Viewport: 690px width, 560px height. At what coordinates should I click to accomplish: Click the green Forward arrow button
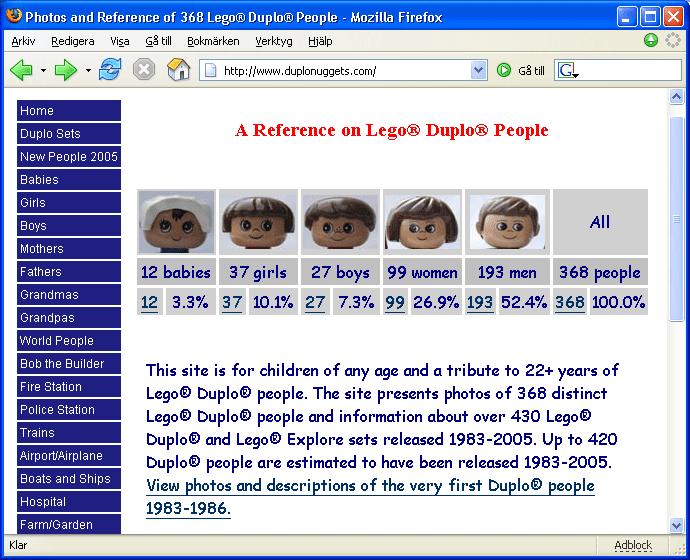66,70
